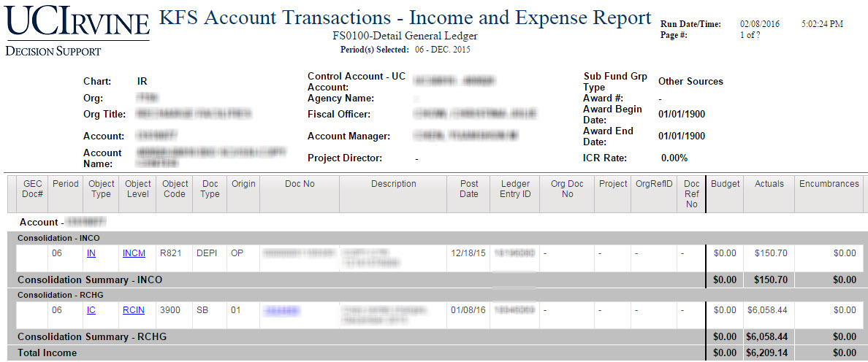Viewport: 868px width, 362px height.
Task: Click the Total Income row label
Action: click(x=47, y=353)
